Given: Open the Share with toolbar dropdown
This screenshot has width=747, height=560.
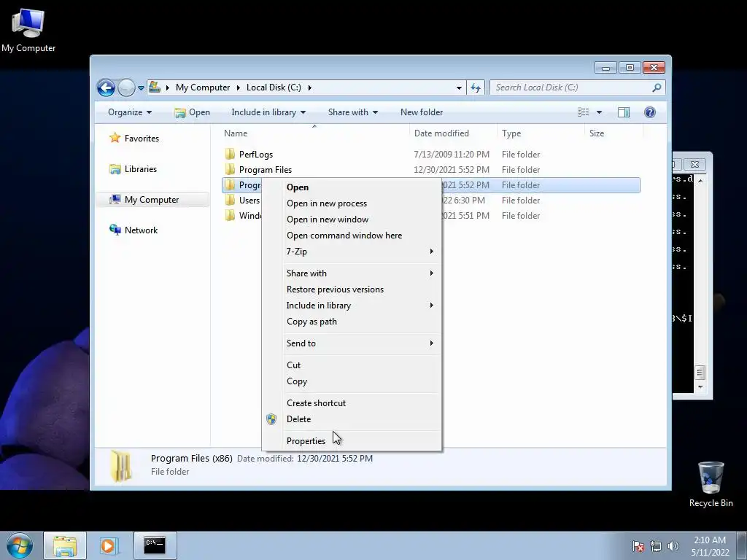Looking at the screenshot, I should pyautogui.click(x=352, y=112).
